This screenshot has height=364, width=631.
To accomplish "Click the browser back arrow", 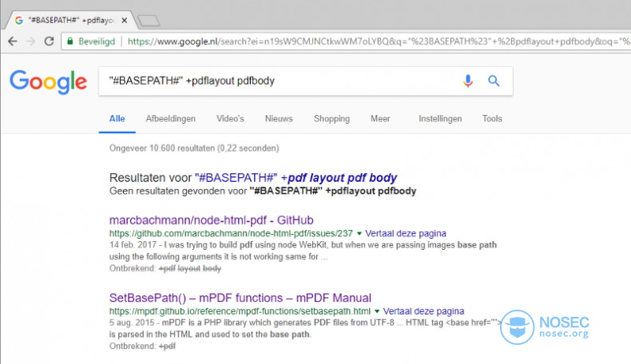I will [x=13, y=41].
